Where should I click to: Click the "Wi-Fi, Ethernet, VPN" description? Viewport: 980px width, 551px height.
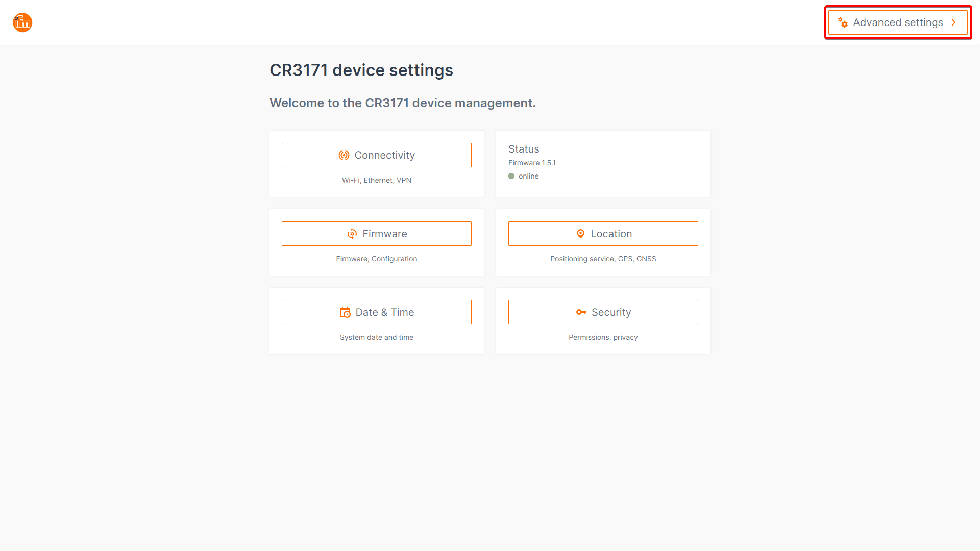point(377,180)
